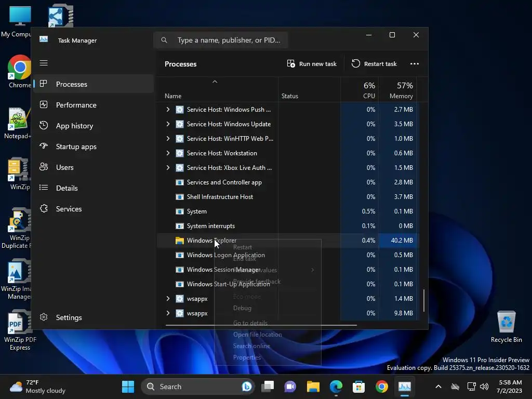
Task: Select the Services and Controller app process
Action: pos(287,182)
